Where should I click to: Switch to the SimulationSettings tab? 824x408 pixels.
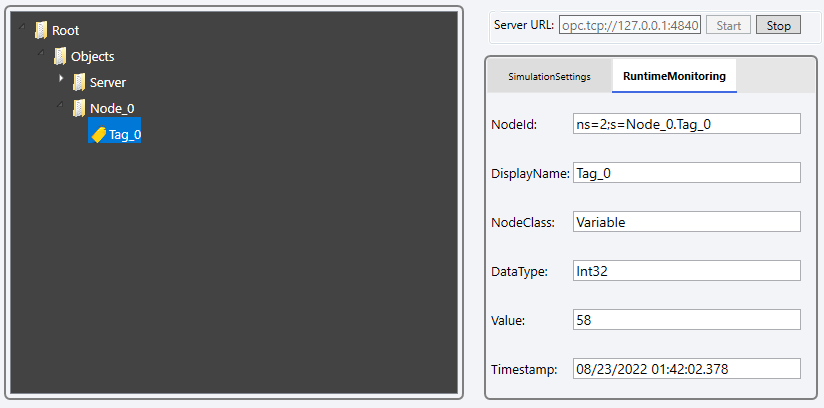pos(548,76)
